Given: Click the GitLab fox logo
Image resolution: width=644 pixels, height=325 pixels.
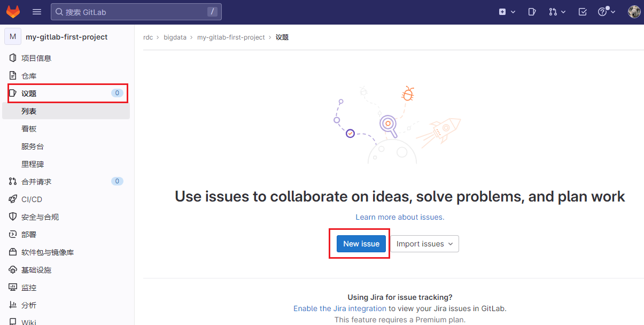Looking at the screenshot, I should 13,12.
